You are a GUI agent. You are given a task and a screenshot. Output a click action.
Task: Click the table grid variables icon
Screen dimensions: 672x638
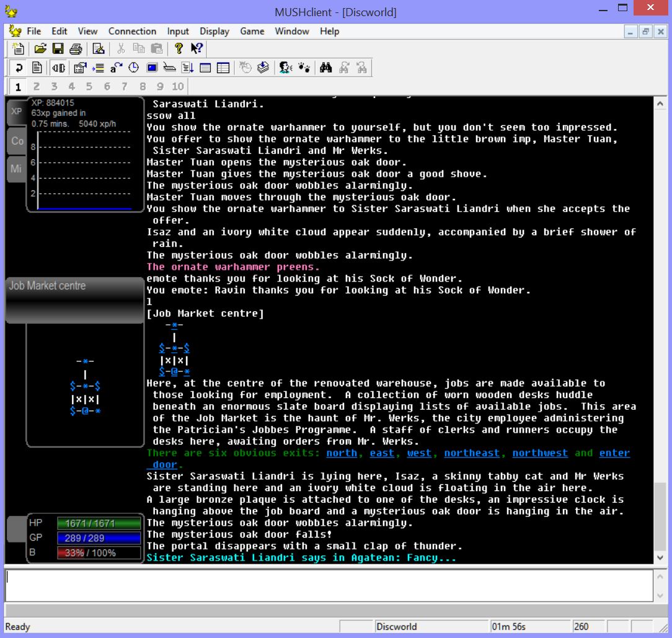223,68
